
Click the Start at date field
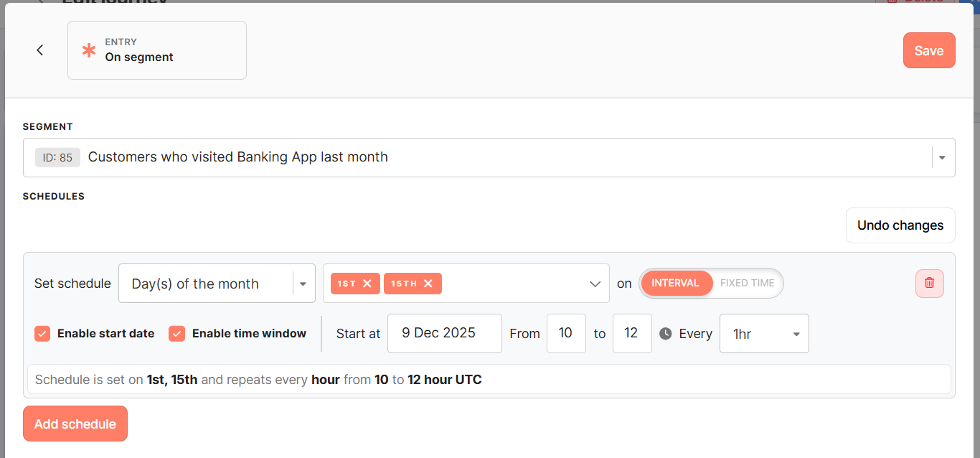click(444, 333)
